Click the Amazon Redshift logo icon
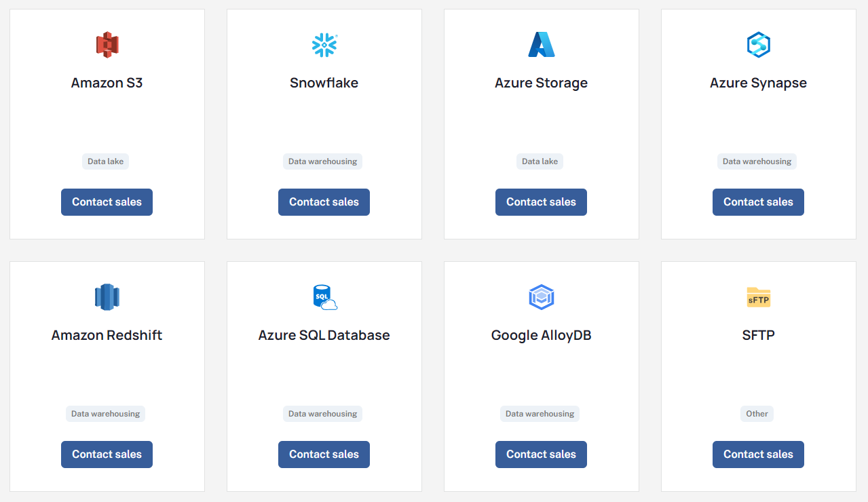The image size is (868, 502). click(x=107, y=297)
